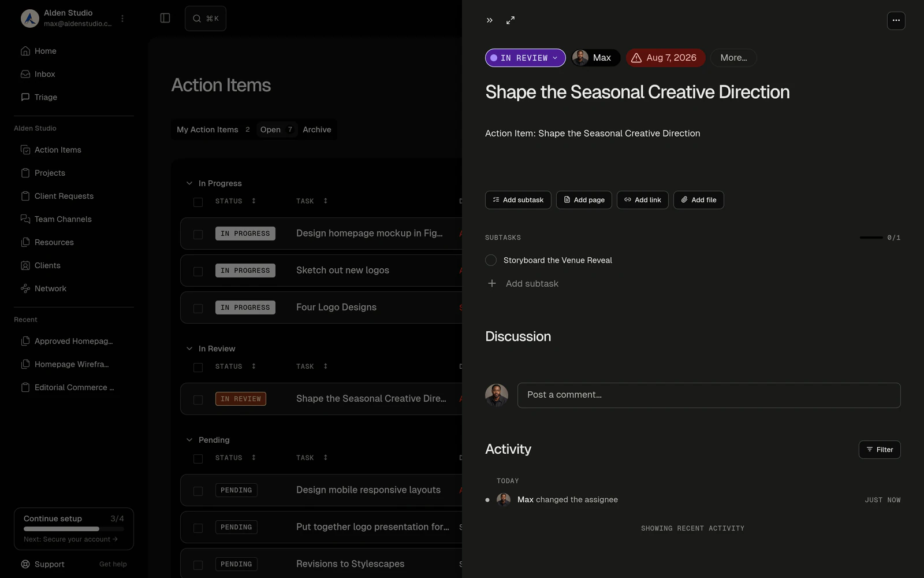924x578 pixels.
Task: Click the Add file button
Action: (x=698, y=200)
